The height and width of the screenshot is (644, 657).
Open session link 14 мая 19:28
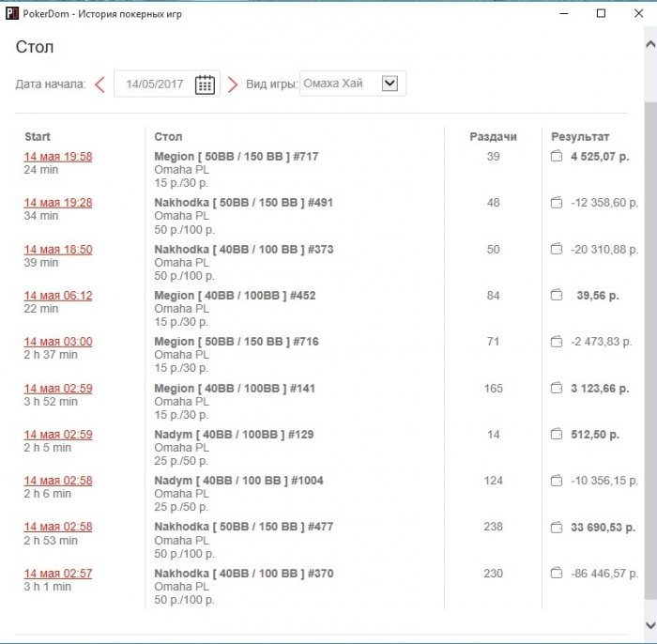pos(58,203)
